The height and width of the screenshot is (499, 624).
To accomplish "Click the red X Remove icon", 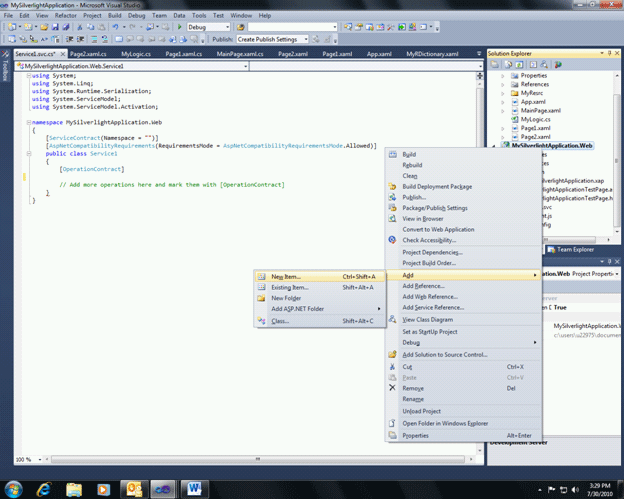I will 392,388.
